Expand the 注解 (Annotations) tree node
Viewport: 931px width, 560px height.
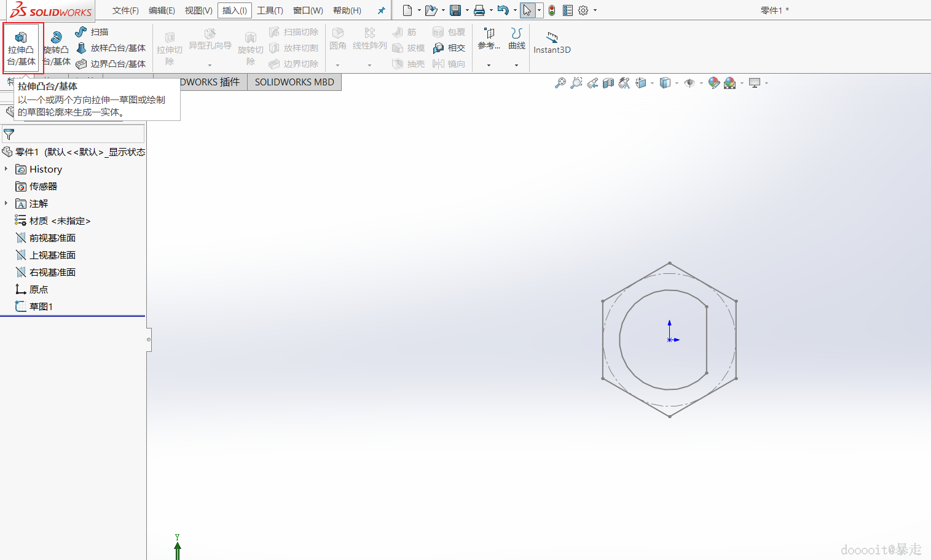pos(6,203)
